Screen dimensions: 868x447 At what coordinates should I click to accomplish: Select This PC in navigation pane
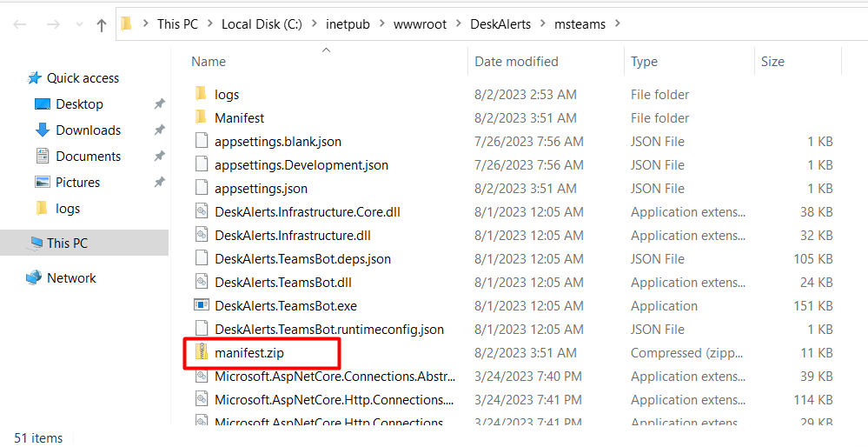point(67,244)
